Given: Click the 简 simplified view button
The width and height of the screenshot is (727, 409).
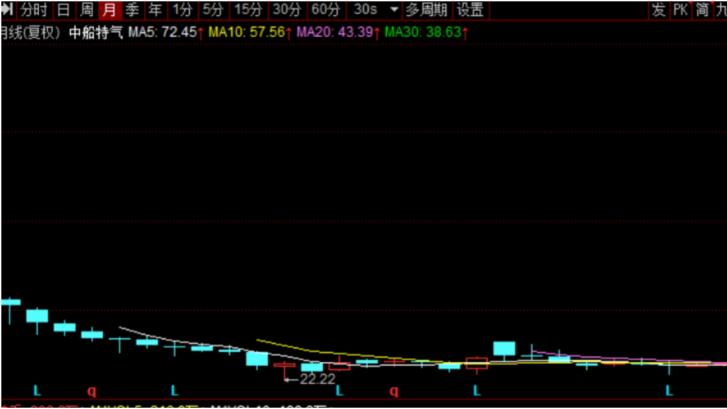Looking at the screenshot, I should 702,10.
